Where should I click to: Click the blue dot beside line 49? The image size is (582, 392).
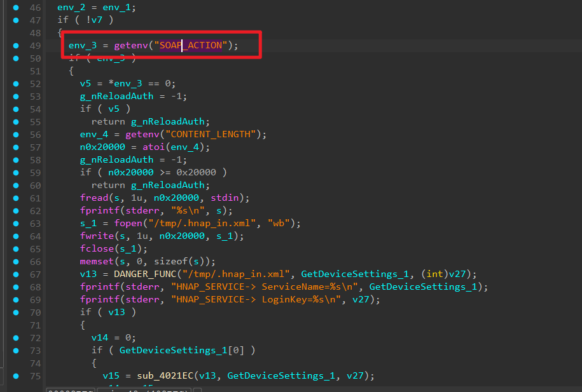tap(16, 46)
